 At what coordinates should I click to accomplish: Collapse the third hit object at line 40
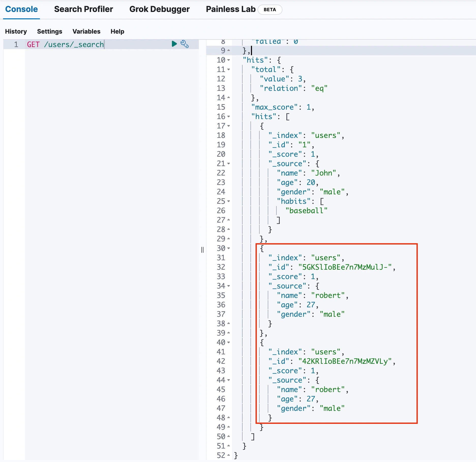tap(229, 343)
